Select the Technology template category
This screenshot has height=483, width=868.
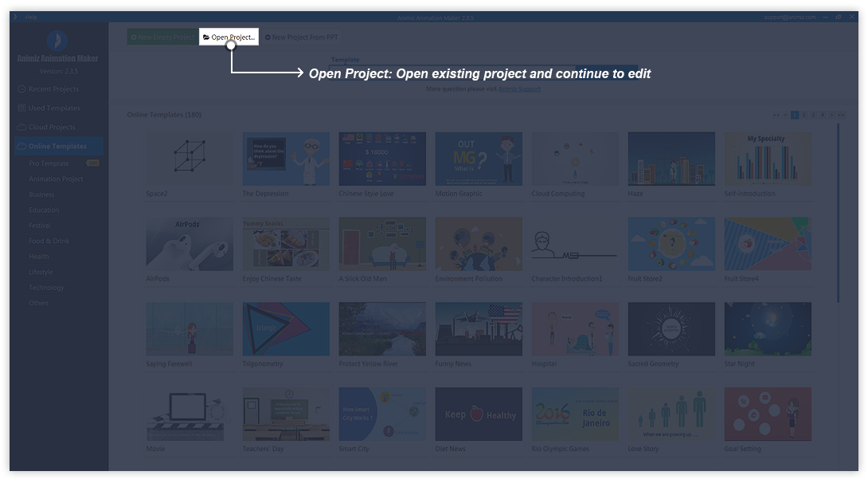46,288
